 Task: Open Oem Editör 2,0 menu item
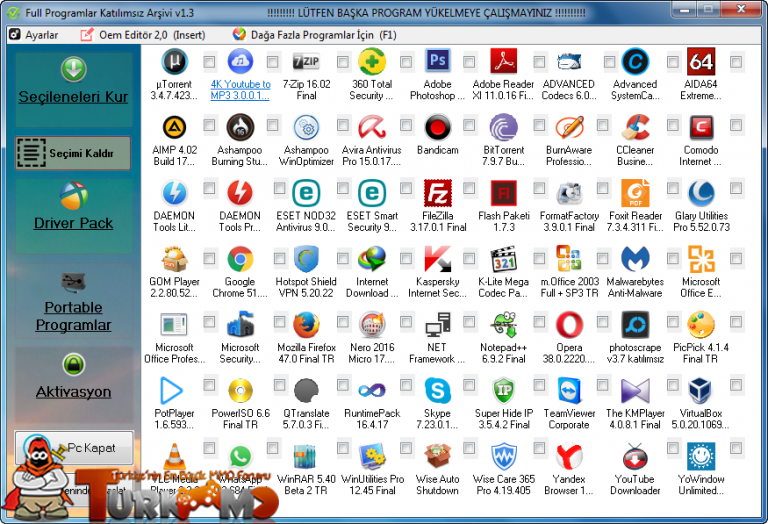[x=143, y=35]
